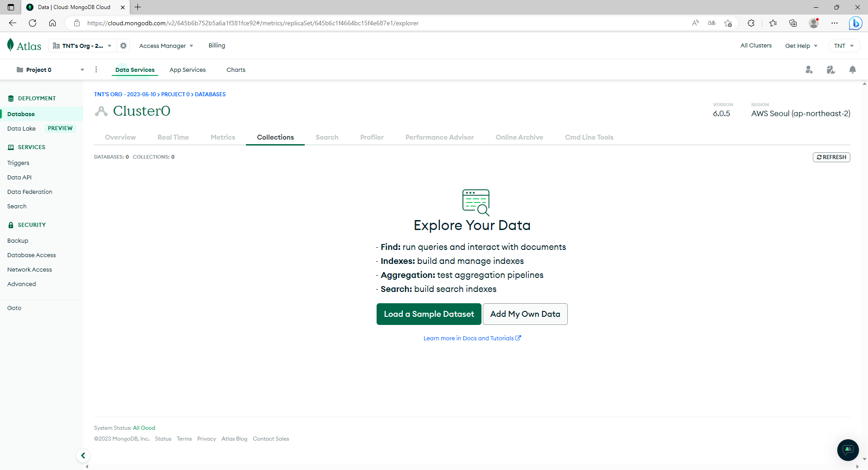The width and height of the screenshot is (868, 470).
Task: Open browser settings and more menu
Action: [835, 23]
